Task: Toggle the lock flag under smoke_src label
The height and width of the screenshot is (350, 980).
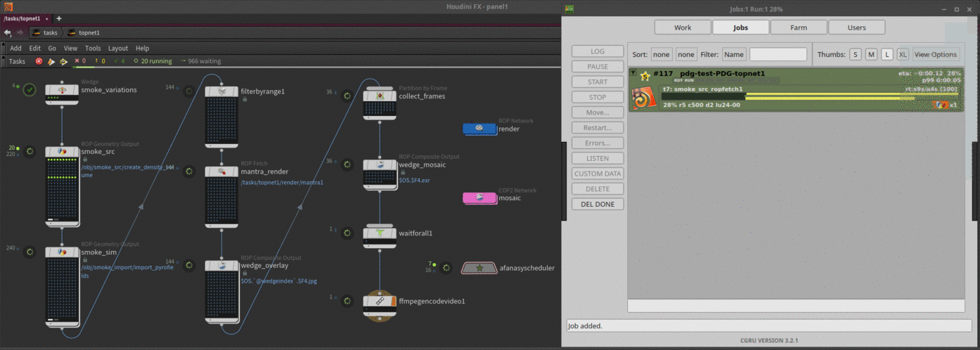Action: (85, 160)
